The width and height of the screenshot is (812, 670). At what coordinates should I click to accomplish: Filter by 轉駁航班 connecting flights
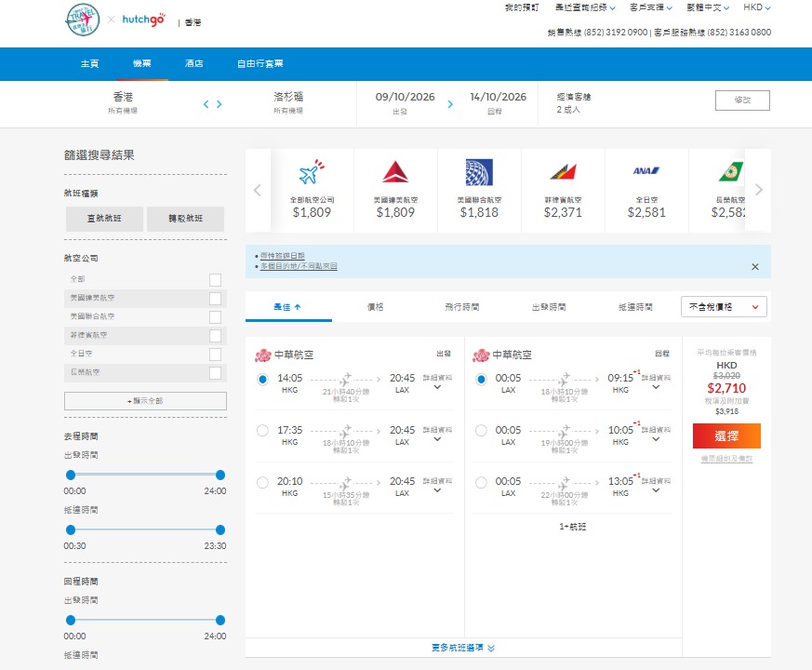(185, 219)
